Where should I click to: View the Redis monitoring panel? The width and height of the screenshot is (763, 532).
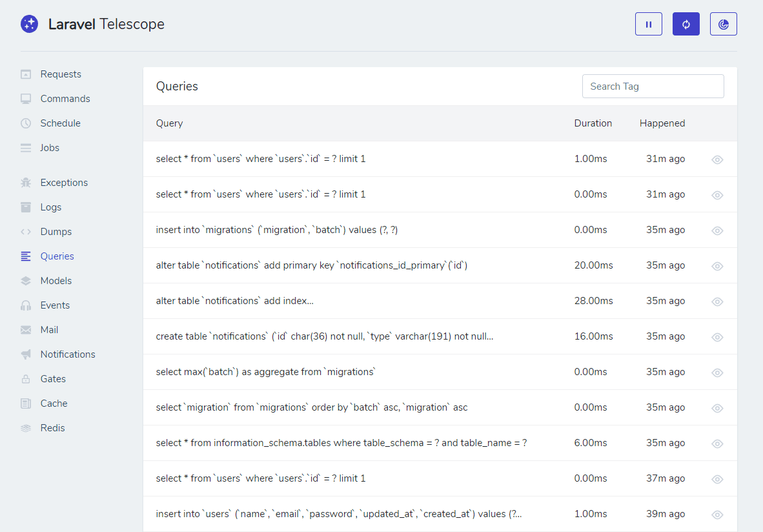tap(52, 427)
